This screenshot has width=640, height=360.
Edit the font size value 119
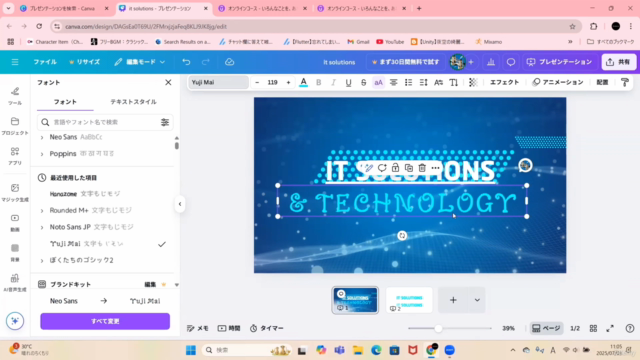coord(273,82)
